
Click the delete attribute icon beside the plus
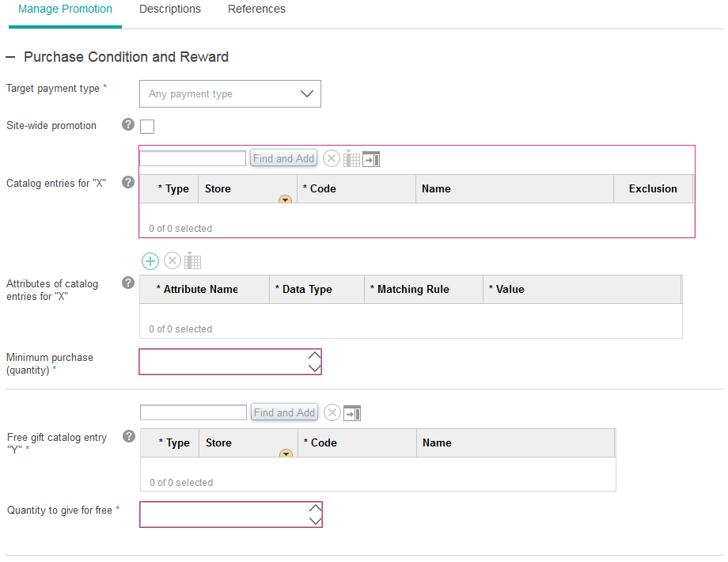(172, 261)
